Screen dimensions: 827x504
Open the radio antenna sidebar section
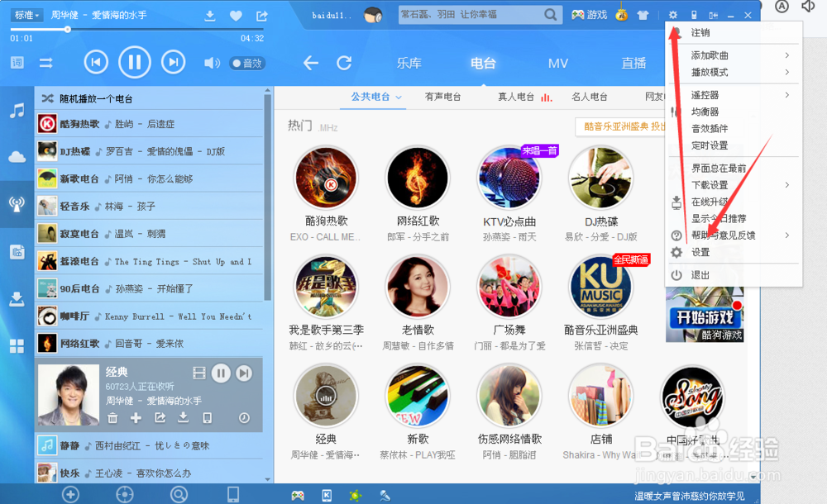(x=17, y=204)
